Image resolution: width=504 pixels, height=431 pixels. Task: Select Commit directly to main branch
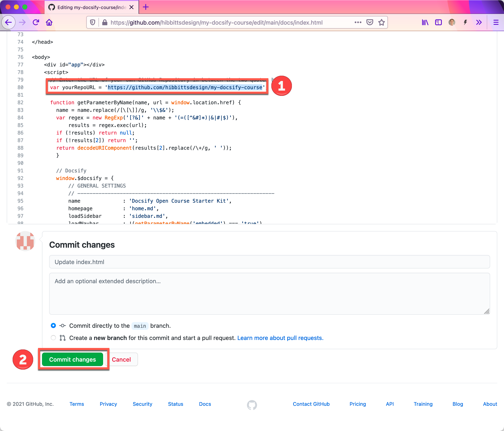coord(53,326)
